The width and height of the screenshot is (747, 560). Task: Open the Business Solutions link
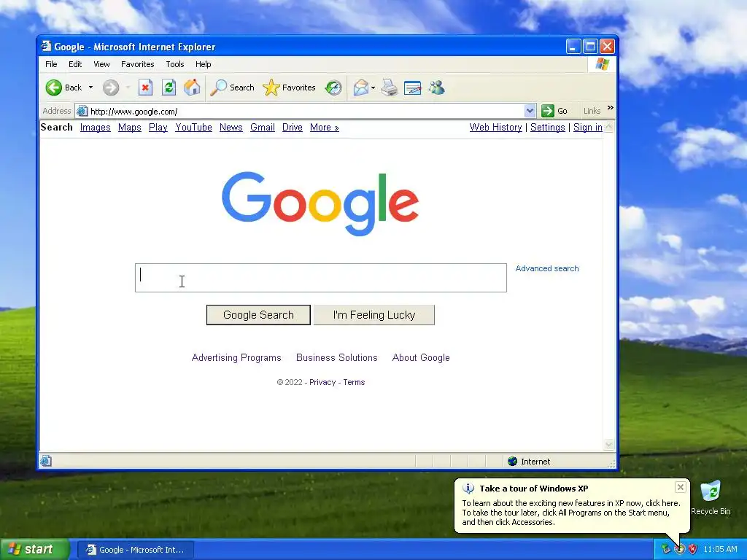337,357
